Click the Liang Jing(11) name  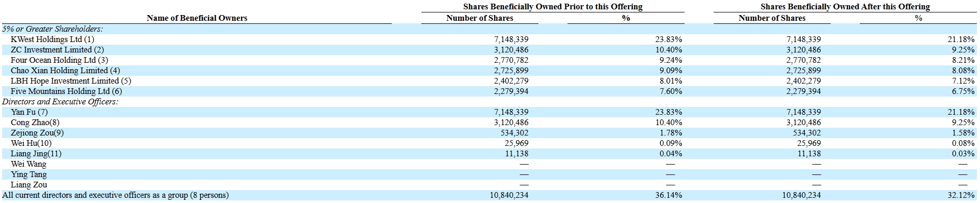(36, 154)
